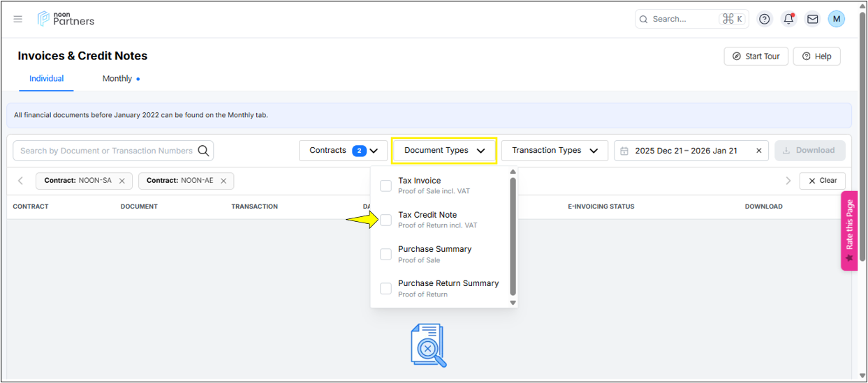This screenshot has height=383, width=868.
Task: Check the Tax Invoice checkbox
Action: click(x=385, y=186)
